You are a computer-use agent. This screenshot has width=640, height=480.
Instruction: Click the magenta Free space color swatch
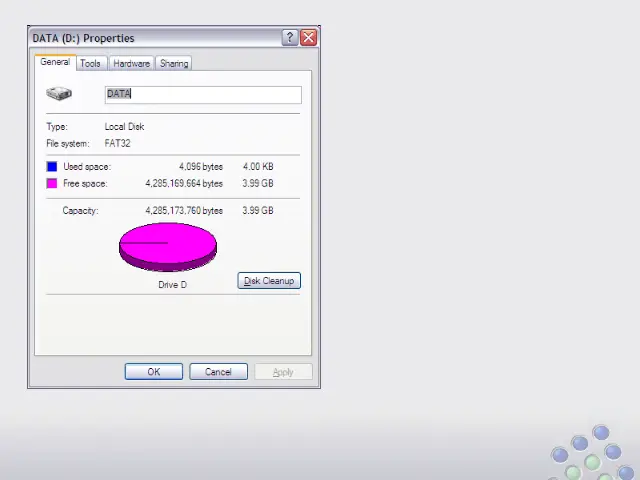[52, 184]
